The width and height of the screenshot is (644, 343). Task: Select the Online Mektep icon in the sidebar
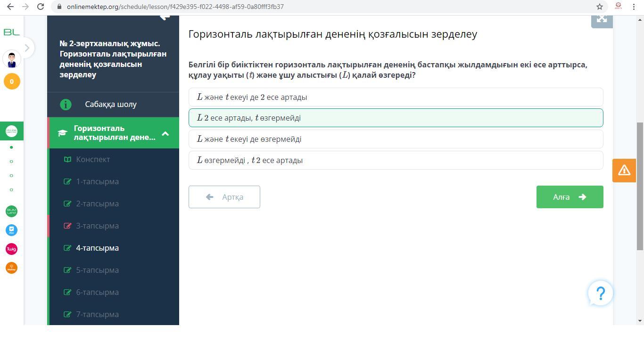(12, 131)
